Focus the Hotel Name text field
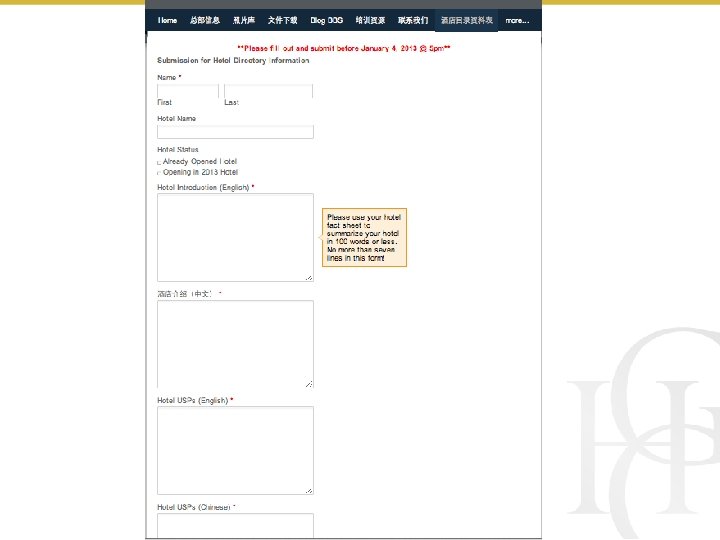 (x=235, y=132)
